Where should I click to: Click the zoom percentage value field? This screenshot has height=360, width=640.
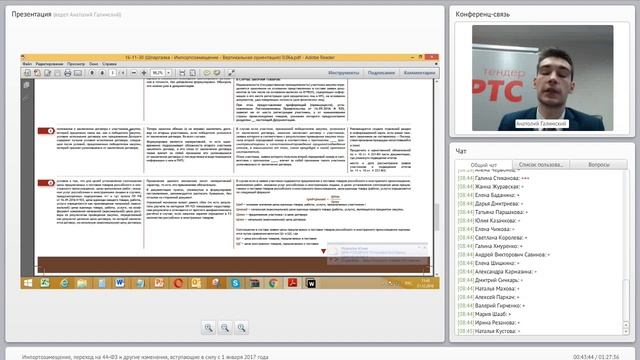pos(158,73)
